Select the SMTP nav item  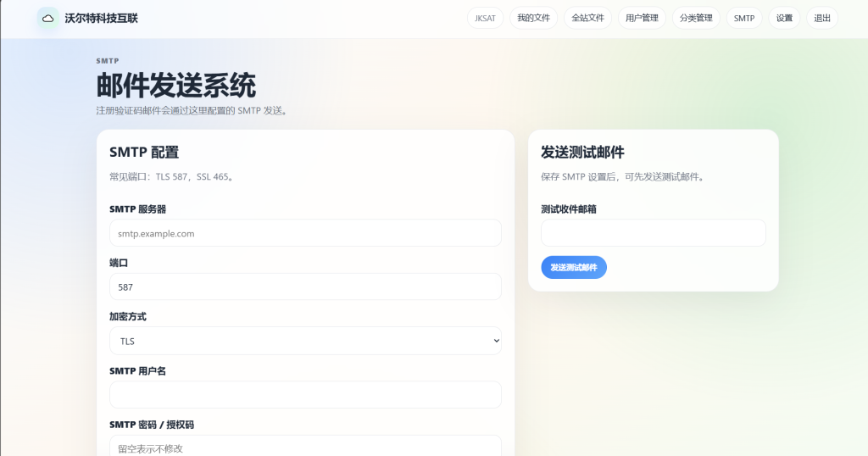(744, 19)
